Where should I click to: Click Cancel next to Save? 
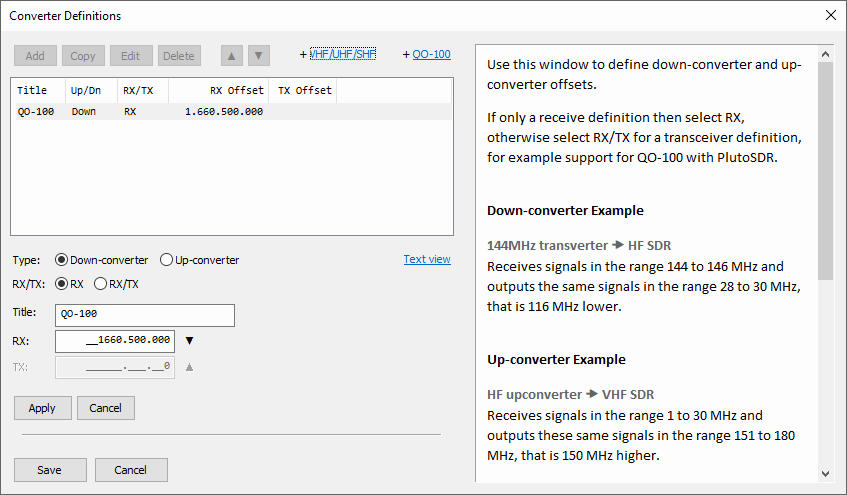coord(130,470)
